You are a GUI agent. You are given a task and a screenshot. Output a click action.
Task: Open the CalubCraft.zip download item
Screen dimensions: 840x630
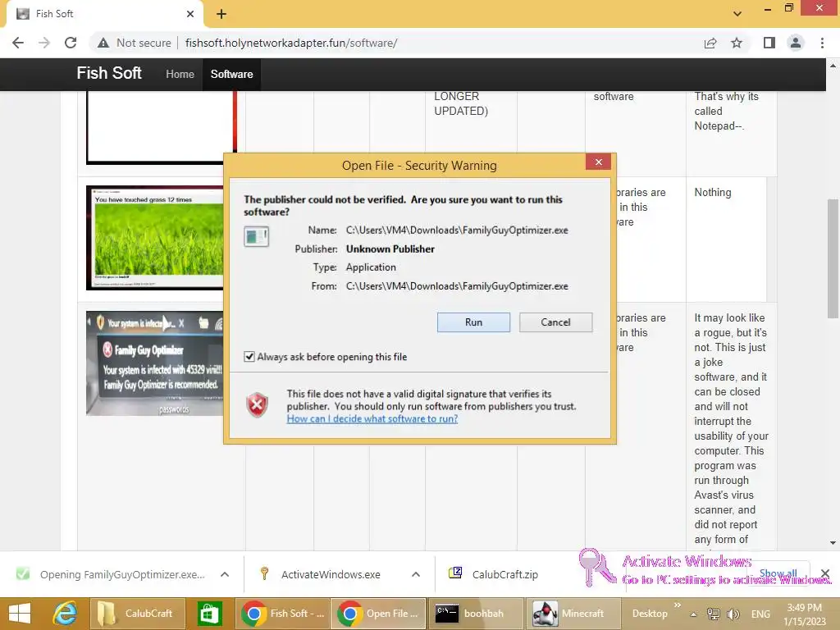(x=504, y=574)
